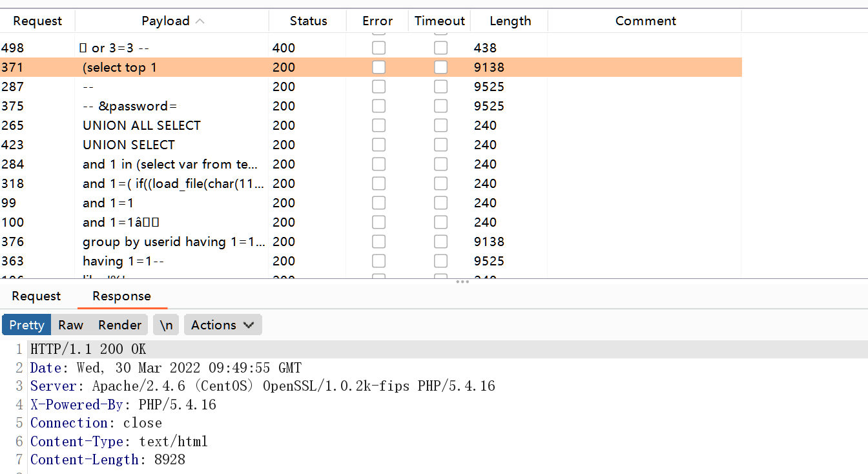Click the Date header line
Screen dimensions: 868x474
point(166,368)
